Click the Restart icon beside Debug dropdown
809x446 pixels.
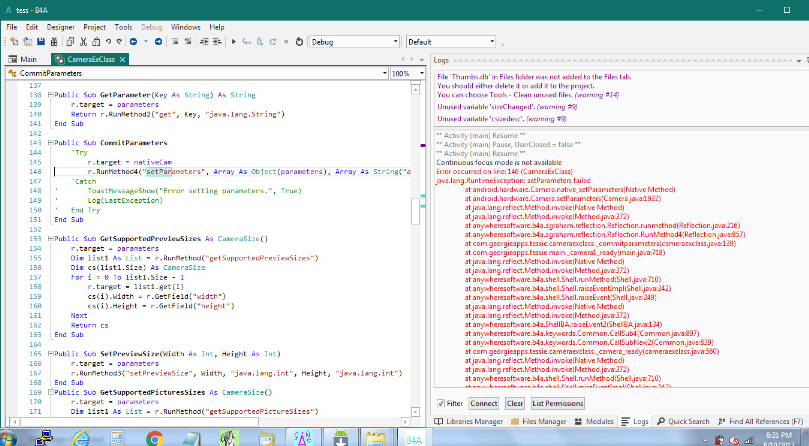coord(301,42)
